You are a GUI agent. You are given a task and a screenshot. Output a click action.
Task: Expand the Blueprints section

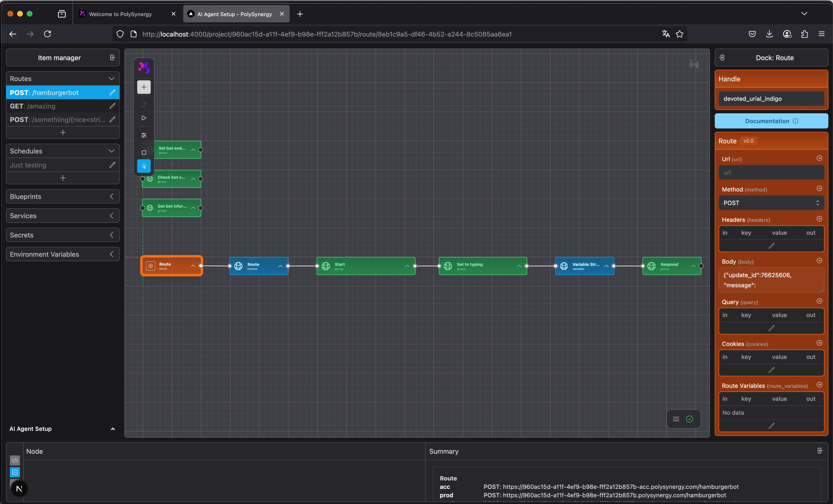pos(111,196)
